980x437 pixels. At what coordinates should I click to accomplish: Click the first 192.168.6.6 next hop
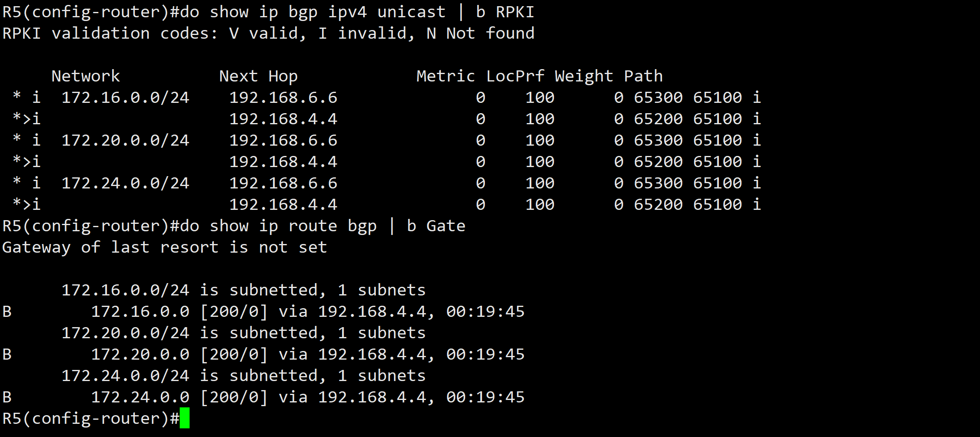[283, 98]
